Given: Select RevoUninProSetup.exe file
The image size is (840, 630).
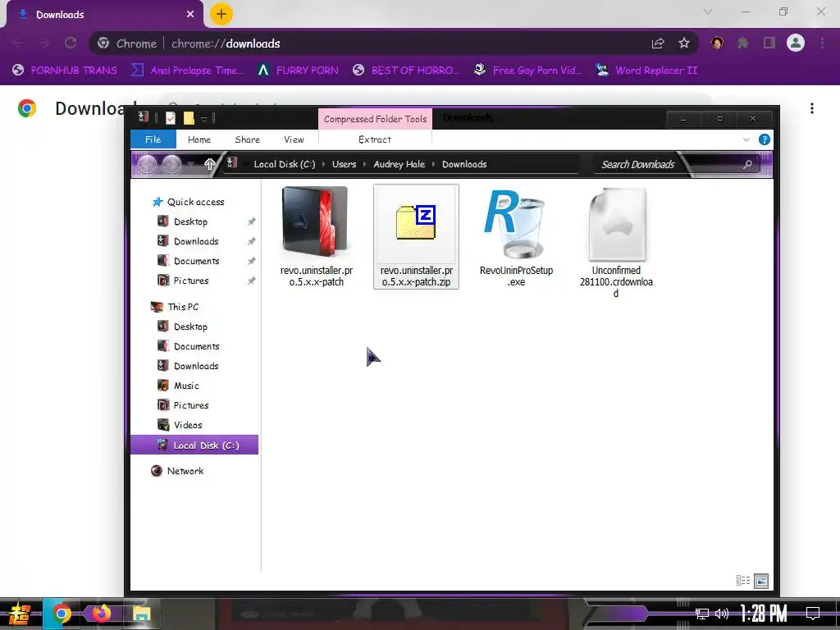Looking at the screenshot, I should click(516, 236).
